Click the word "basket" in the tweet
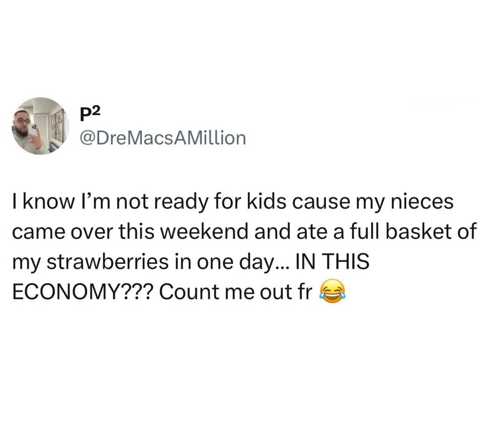The height and width of the screenshot is (439, 504). (x=414, y=232)
